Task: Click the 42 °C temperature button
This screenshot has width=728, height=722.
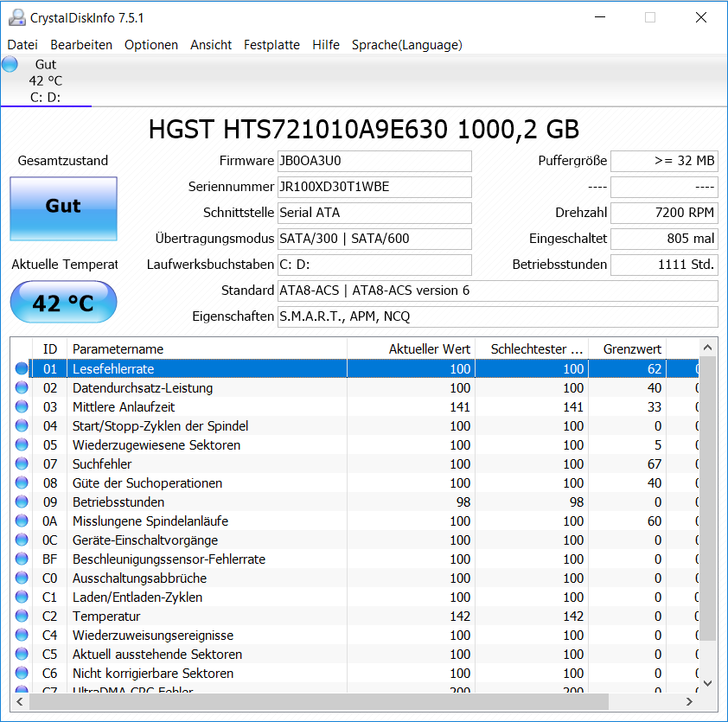Action: pos(64,302)
